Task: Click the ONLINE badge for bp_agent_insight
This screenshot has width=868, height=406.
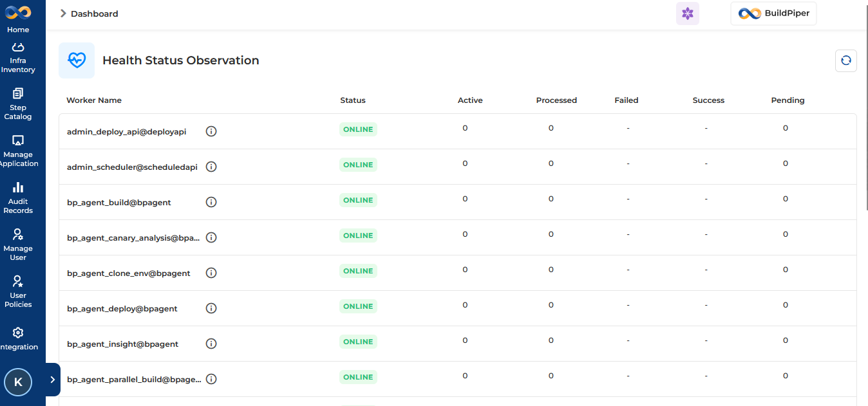Action: (x=358, y=342)
